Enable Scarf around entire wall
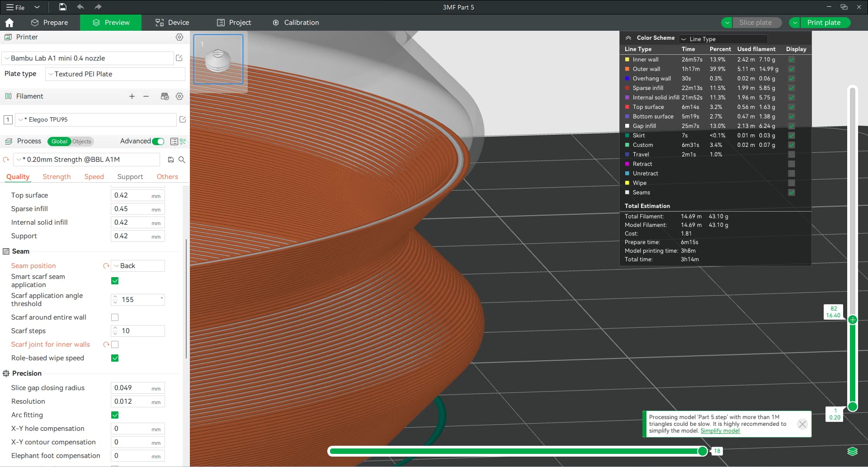 tap(115, 317)
